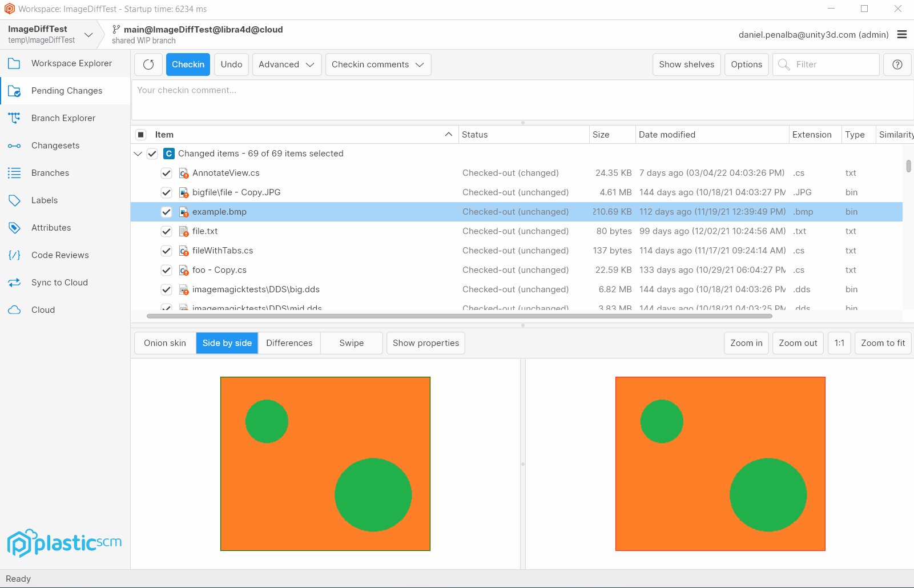
Task: Toggle selection of AnnotateView.cs
Action: [166, 173]
